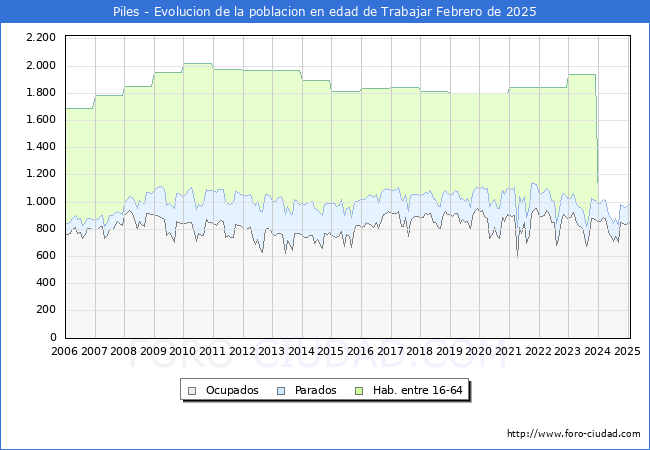Click the 600 y-axis value
Image resolution: width=650 pixels, height=450 pixels.
[46, 255]
